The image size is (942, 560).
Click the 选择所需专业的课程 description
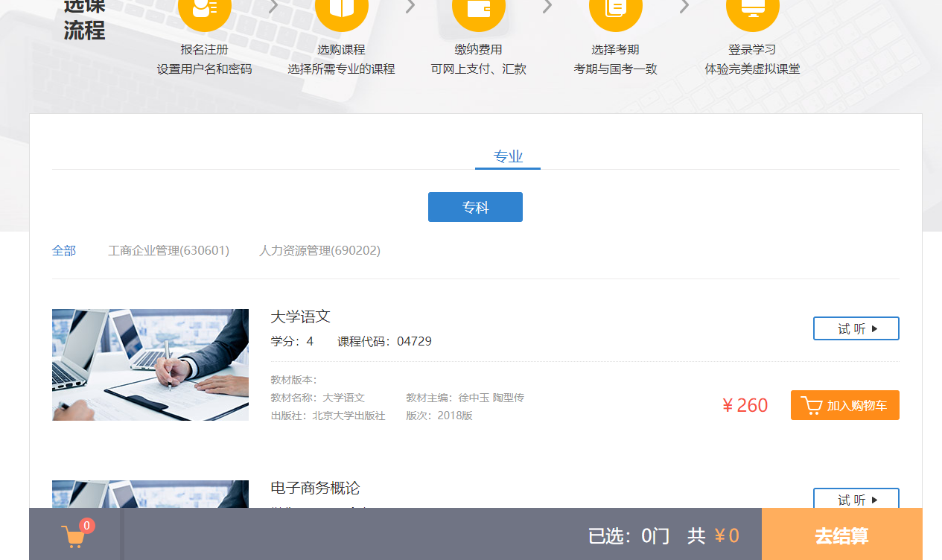342,69
